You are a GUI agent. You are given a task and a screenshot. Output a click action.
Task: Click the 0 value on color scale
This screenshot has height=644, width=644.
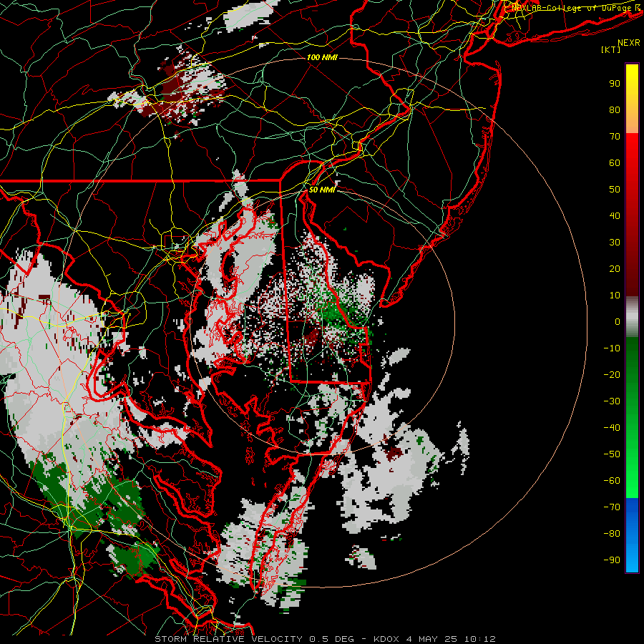coord(618,321)
